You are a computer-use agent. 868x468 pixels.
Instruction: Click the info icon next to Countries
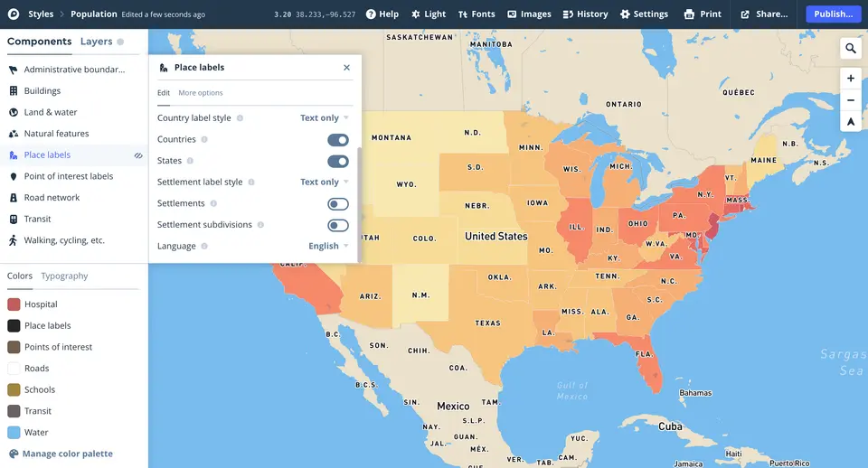point(204,140)
